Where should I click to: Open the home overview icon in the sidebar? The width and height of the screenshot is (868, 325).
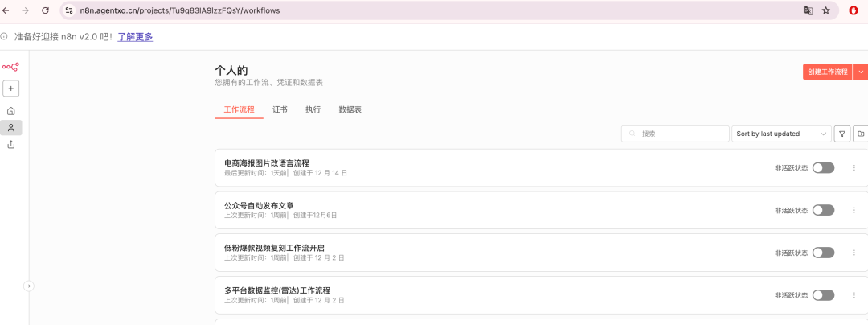pos(11,111)
